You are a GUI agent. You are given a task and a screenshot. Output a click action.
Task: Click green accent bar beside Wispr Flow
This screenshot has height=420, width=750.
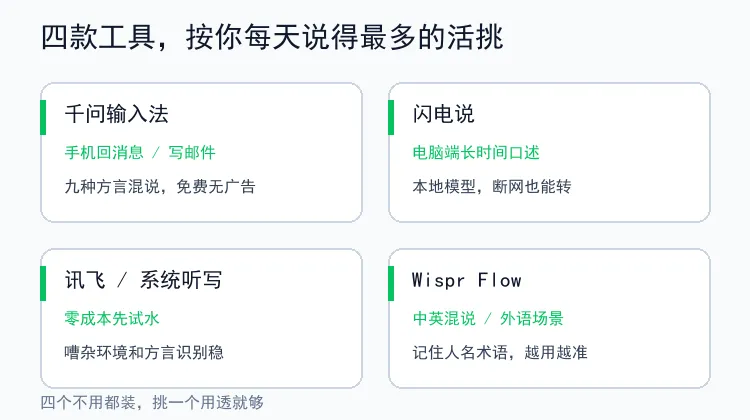tap(391, 284)
